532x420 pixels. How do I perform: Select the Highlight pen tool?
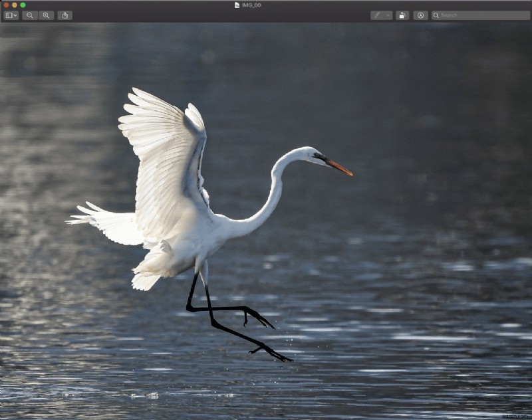pos(377,15)
